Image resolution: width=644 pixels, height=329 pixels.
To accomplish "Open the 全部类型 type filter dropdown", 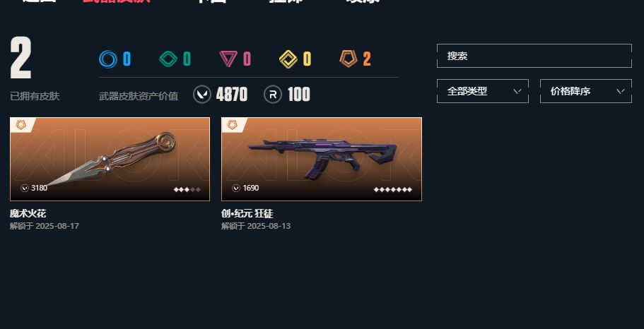I will click(x=483, y=91).
